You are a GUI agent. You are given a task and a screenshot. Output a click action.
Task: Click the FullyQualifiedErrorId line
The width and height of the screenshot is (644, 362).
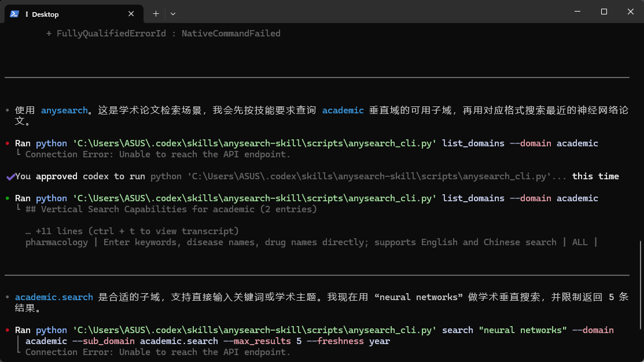(x=164, y=34)
